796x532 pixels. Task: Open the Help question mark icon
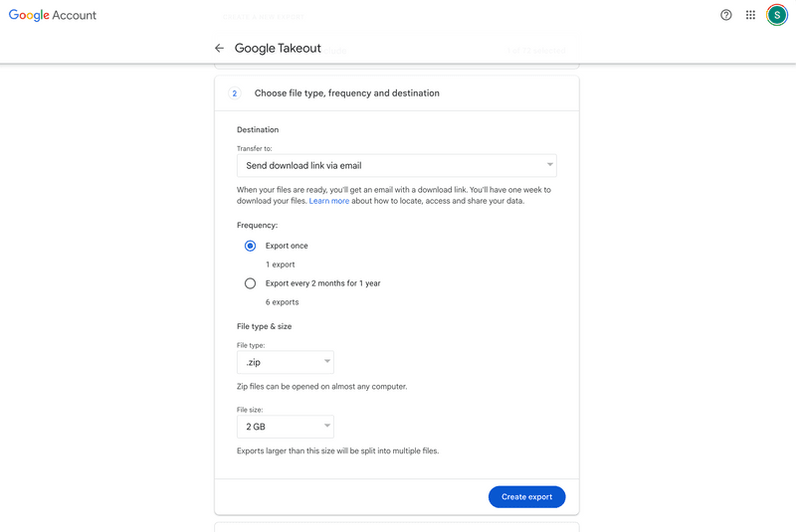click(726, 15)
